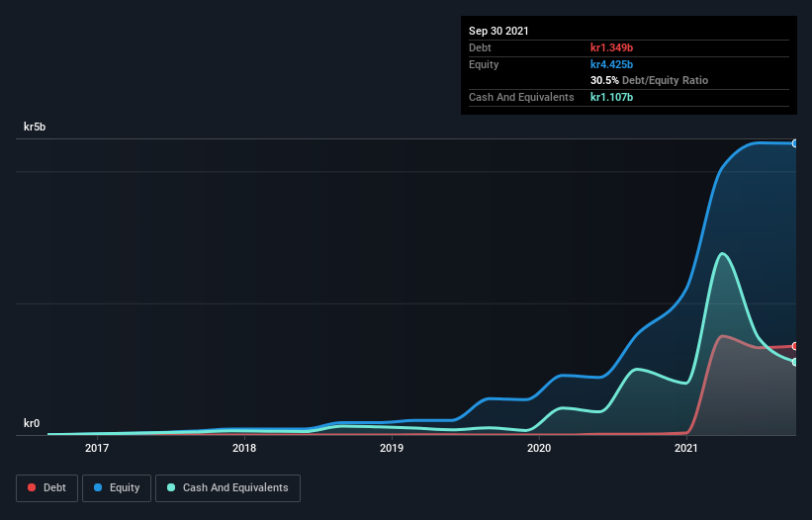The height and width of the screenshot is (520, 812).
Task: Click the blue Equity legend dot
Action: (98, 487)
